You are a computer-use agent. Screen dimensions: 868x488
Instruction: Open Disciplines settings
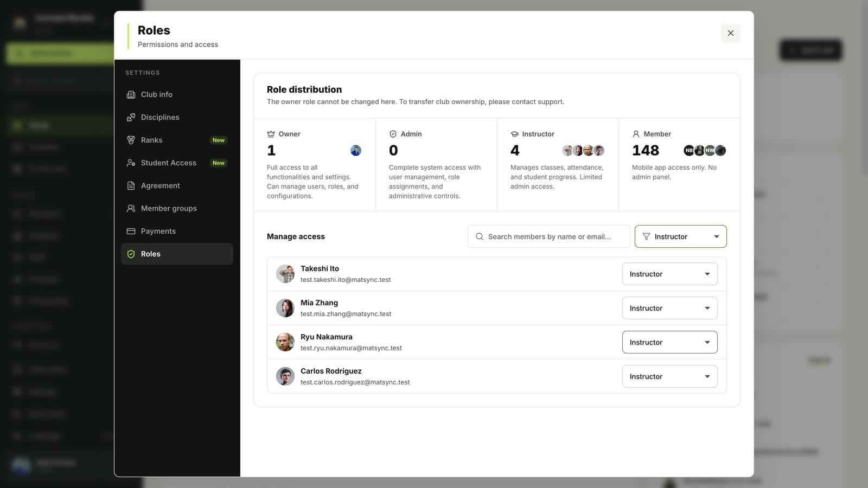point(177,117)
